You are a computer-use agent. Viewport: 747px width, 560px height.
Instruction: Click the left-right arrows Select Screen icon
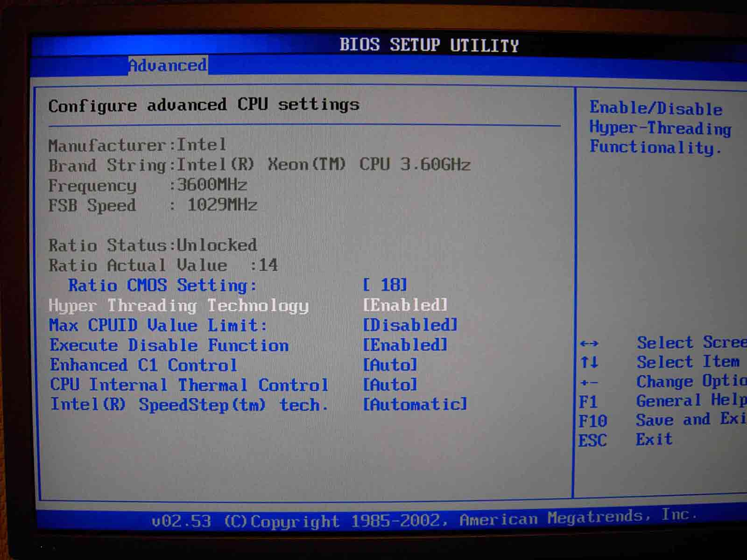click(589, 344)
